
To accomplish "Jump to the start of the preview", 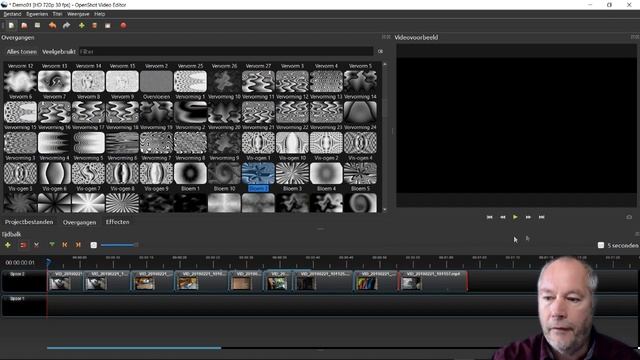I will tap(489, 217).
